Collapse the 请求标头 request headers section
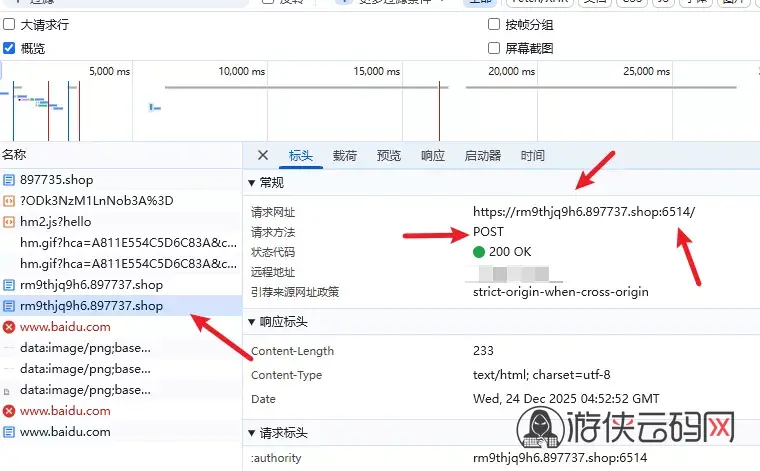This screenshot has height=471, width=760. click(x=252, y=434)
